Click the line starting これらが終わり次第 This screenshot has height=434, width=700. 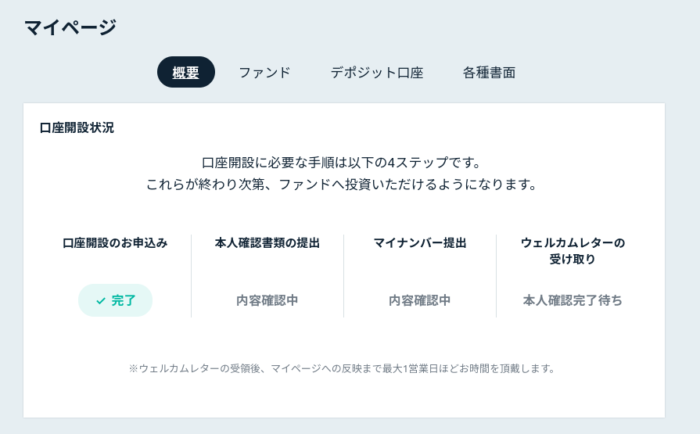point(342,184)
